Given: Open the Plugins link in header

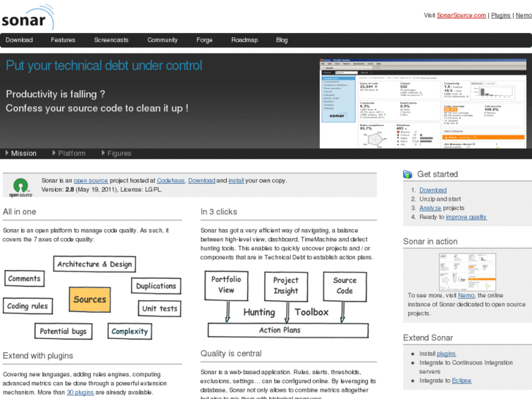Looking at the screenshot, I should pos(501,15).
